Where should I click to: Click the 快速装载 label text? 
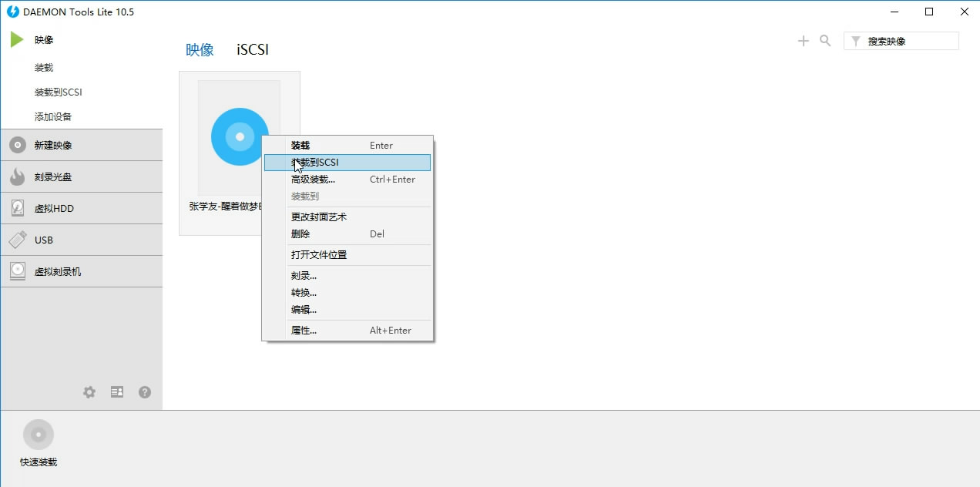coord(39,462)
